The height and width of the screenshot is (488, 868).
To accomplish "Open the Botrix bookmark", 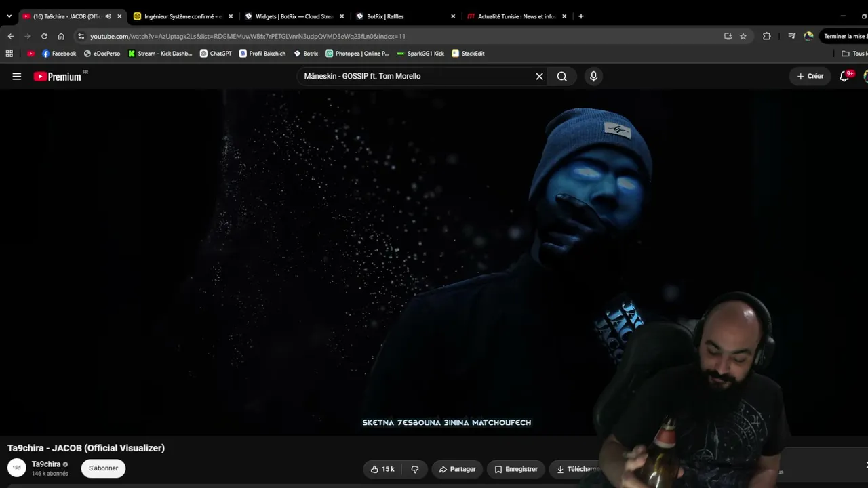I will point(306,54).
